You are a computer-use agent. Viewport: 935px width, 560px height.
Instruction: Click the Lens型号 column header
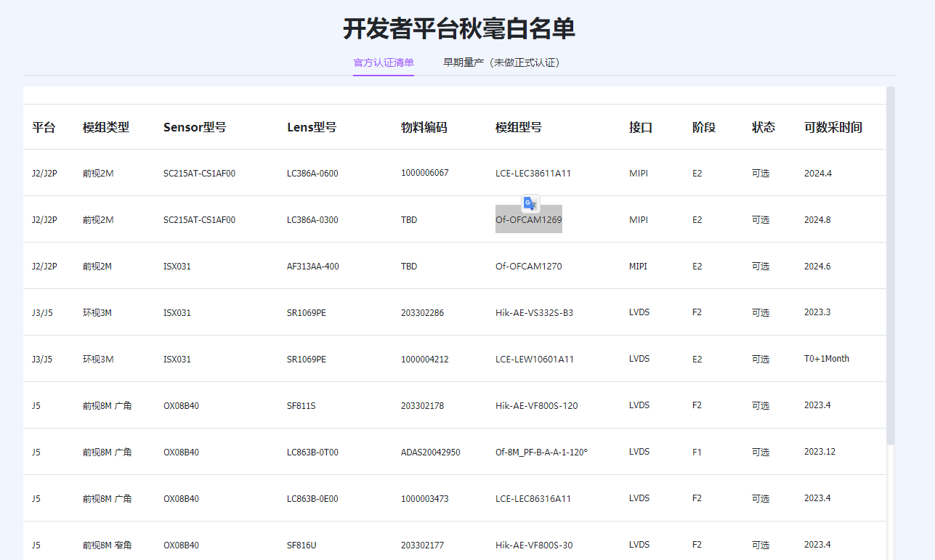point(312,127)
